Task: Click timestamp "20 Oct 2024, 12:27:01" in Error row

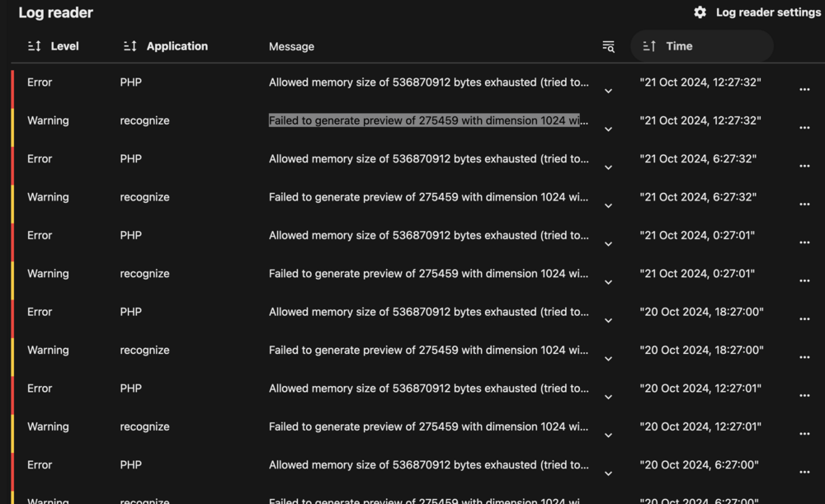Action: [x=700, y=389]
